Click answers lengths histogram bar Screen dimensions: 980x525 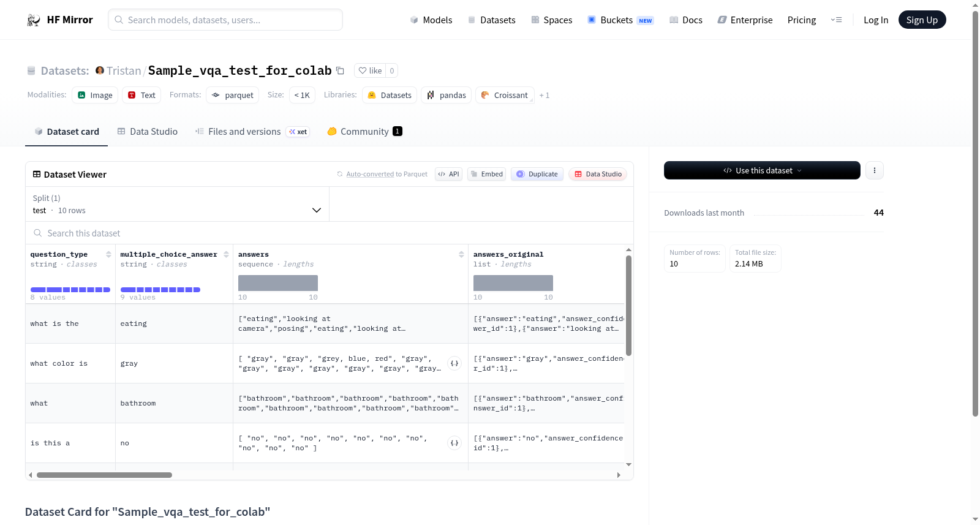(x=278, y=283)
